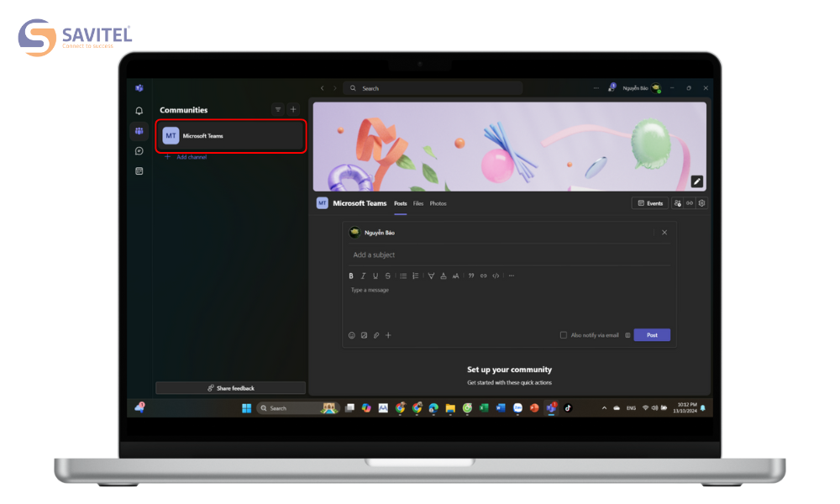840x504 pixels.
Task: Open the notifications icon beside Nguyễn Bảo name
Action: click(612, 88)
